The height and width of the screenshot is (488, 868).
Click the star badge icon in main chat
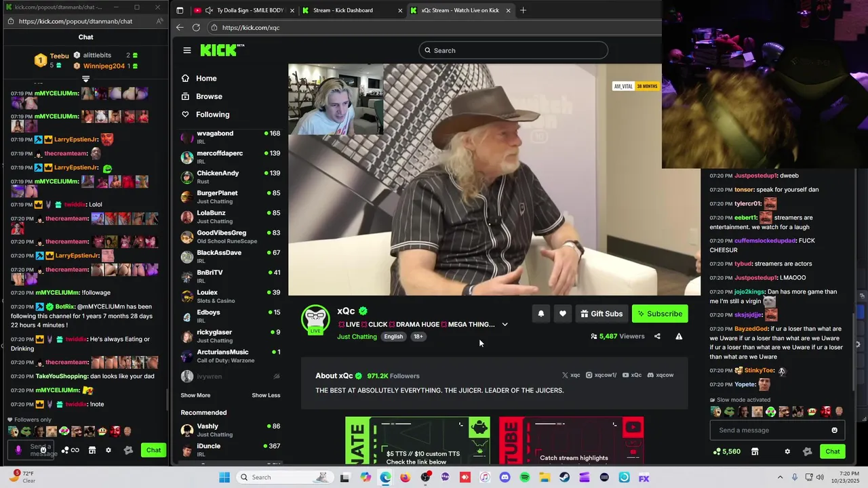click(x=807, y=451)
